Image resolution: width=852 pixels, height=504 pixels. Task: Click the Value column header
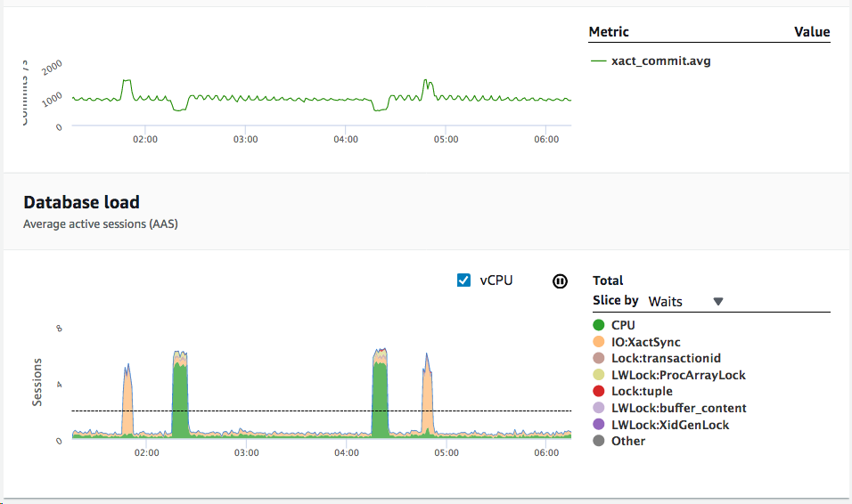(x=811, y=32)
